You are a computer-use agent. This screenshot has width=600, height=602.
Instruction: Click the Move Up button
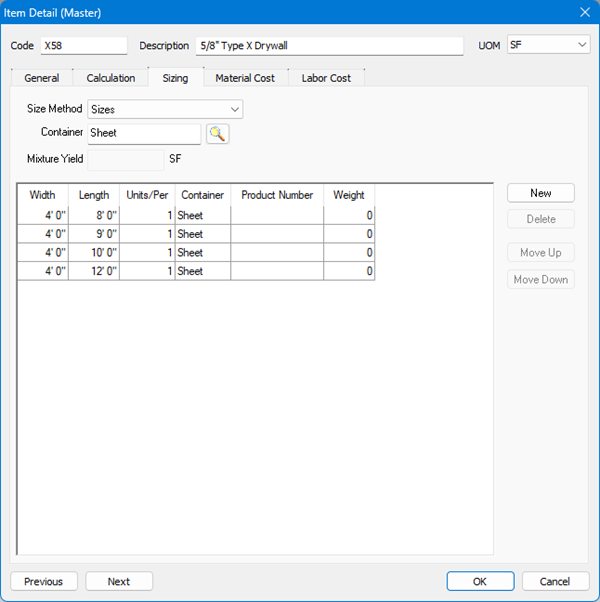(540, 252)
